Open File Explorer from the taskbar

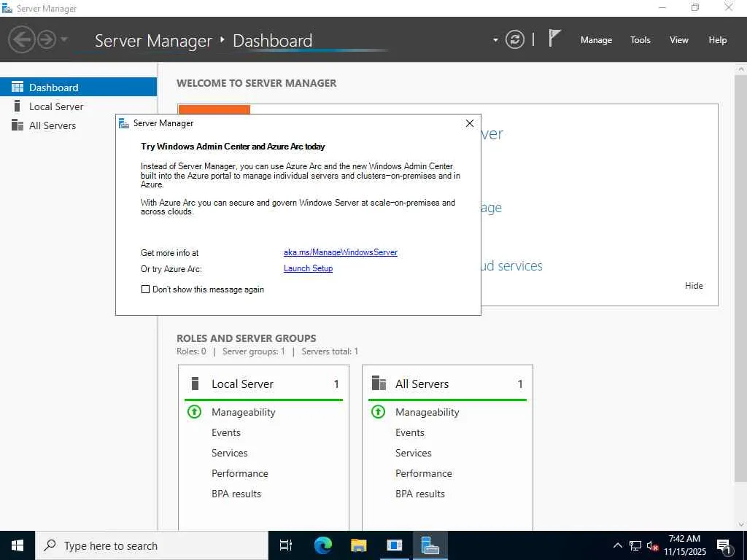pos(358,545)
